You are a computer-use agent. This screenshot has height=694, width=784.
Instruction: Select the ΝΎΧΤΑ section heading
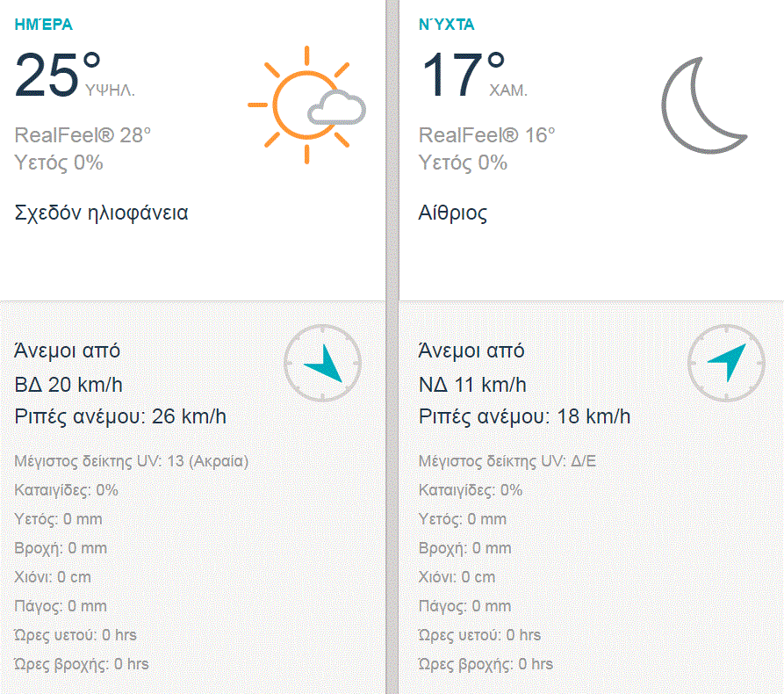click(447, 25)
